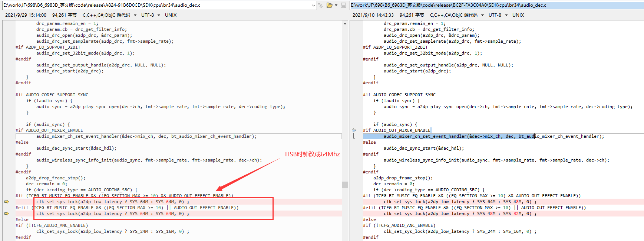Open the recent files arrow beside folder icon

tap(336, 5)
